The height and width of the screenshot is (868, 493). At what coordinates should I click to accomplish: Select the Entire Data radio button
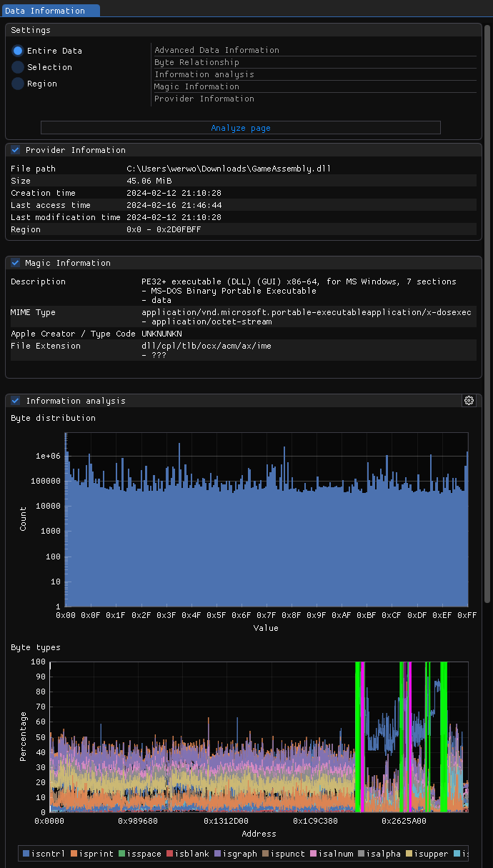click(18, 51)
